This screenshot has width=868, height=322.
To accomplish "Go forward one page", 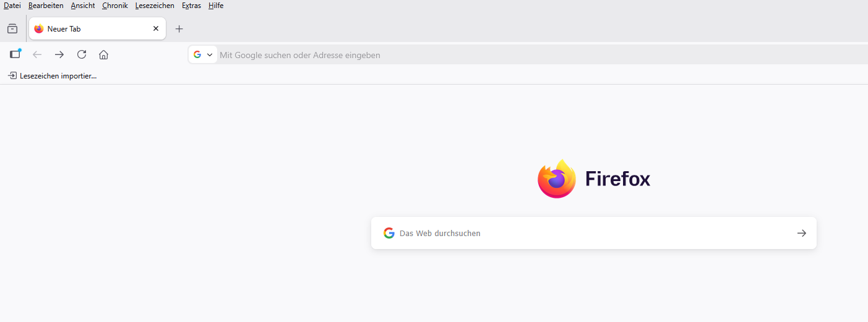I will [x=59, y=54].
